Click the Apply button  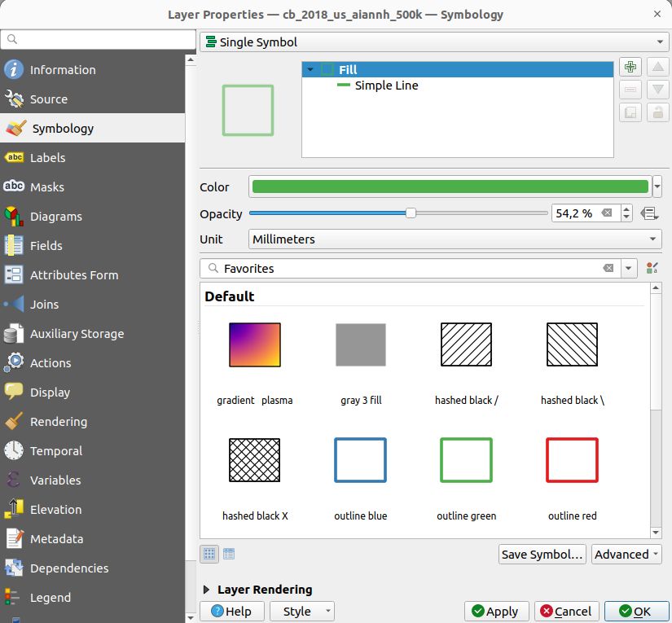pos(496,611)
